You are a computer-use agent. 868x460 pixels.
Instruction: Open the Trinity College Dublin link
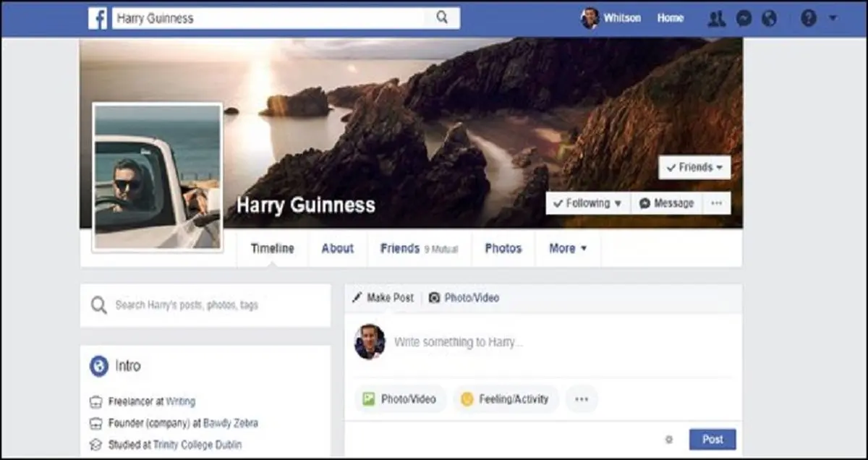coord(197,445)
